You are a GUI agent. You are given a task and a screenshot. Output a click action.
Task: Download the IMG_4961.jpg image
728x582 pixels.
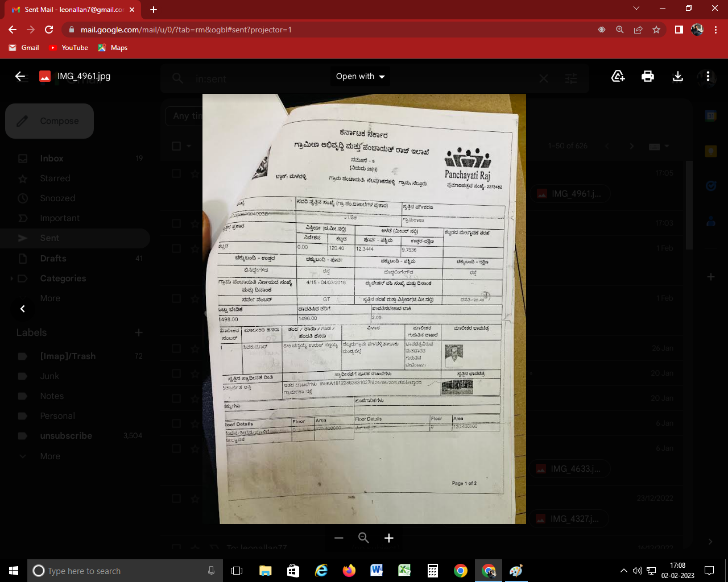[x=678, y=76]
